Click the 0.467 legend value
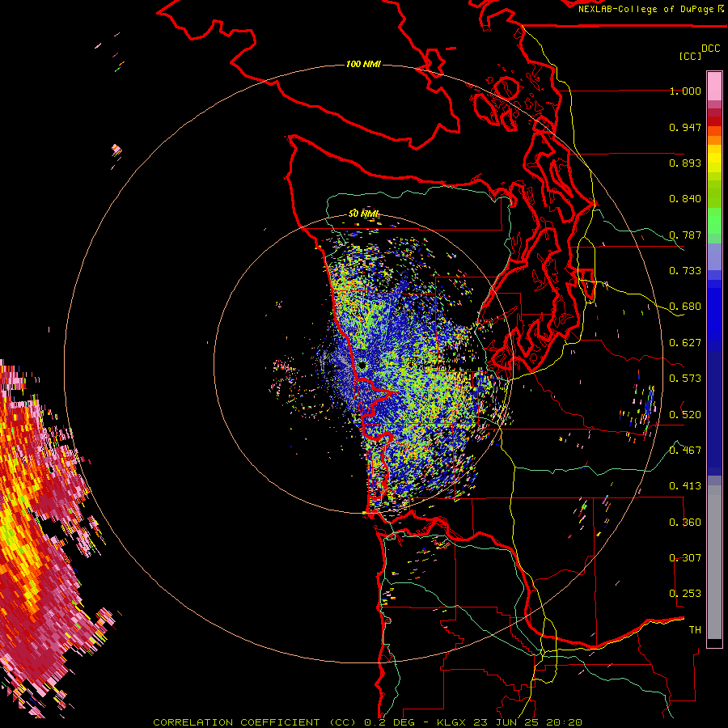 click(685, 450)
